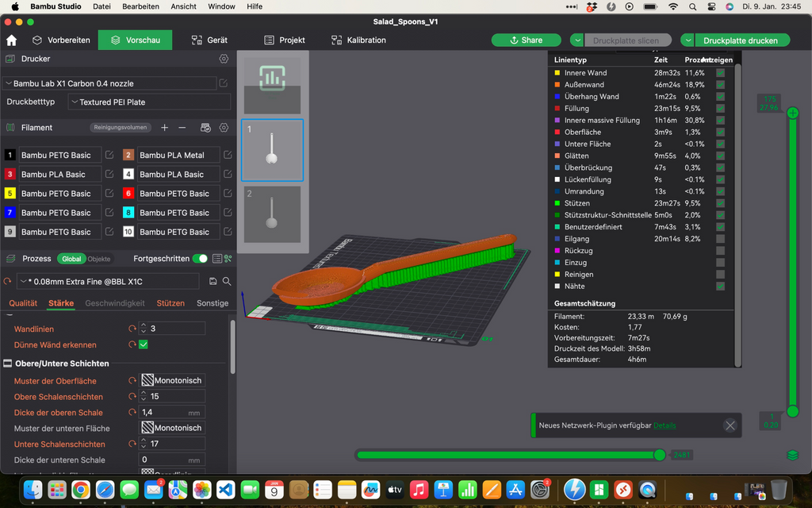
Task: Open Druckbetttyp Textured PEI Plate dropdown
Action: coord(149,102)
